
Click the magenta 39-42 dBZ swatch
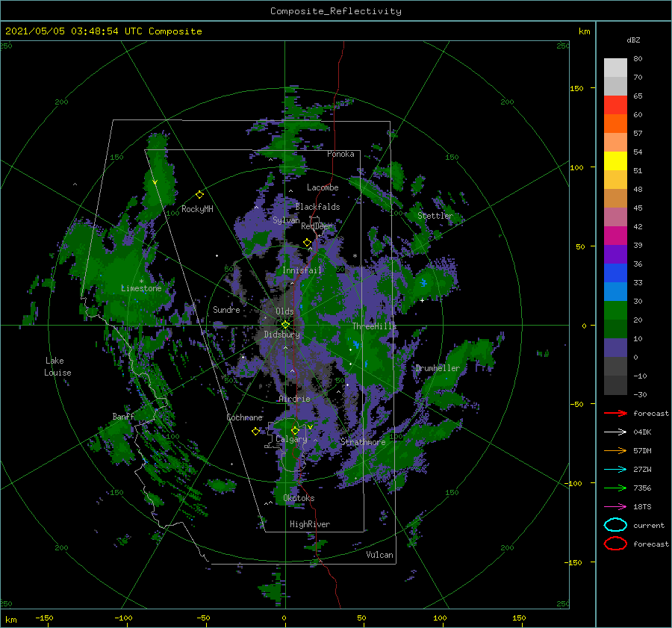coord(615,236)
